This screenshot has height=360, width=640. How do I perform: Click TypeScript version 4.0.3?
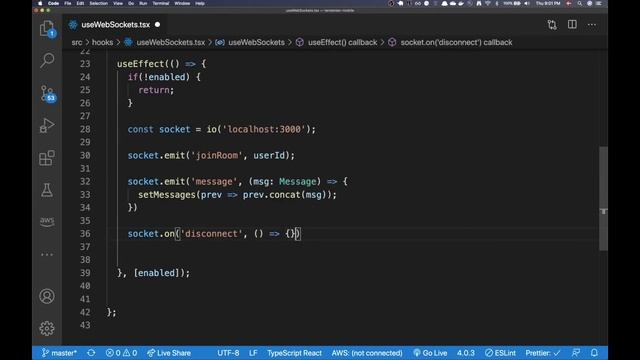tap(466, 353)
